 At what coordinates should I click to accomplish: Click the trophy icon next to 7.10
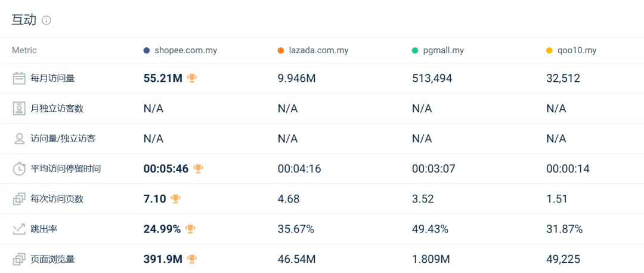point(176,199)
